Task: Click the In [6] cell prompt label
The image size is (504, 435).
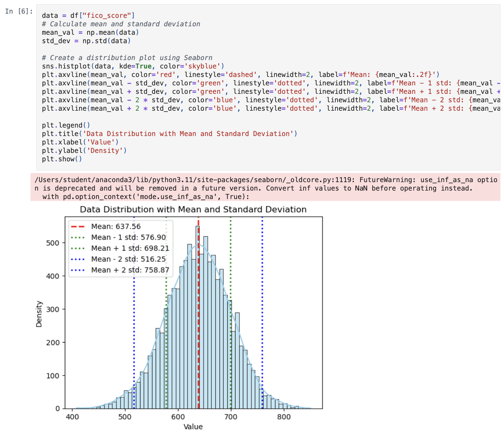Action: (x=19, y=11)
